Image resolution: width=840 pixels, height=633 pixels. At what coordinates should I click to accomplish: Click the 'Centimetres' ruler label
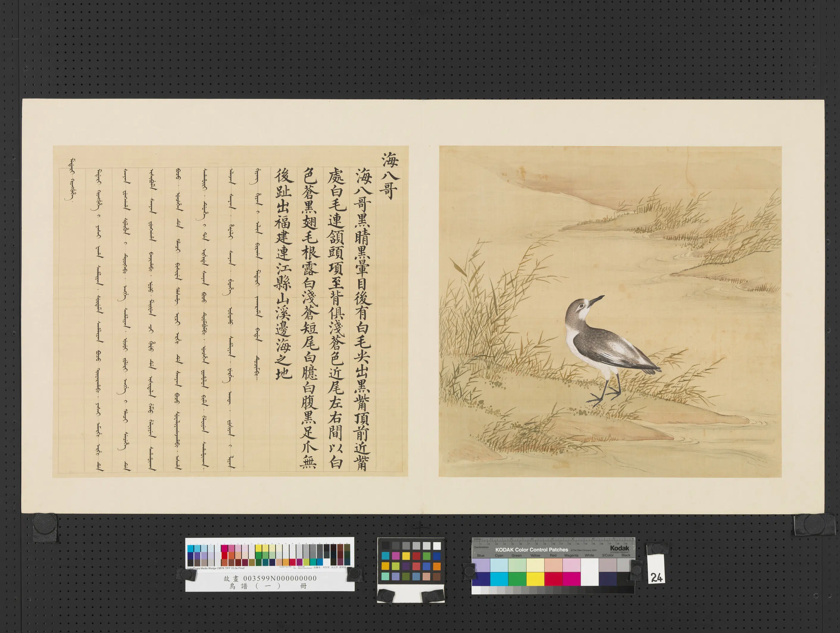click(x=482, y=547)
